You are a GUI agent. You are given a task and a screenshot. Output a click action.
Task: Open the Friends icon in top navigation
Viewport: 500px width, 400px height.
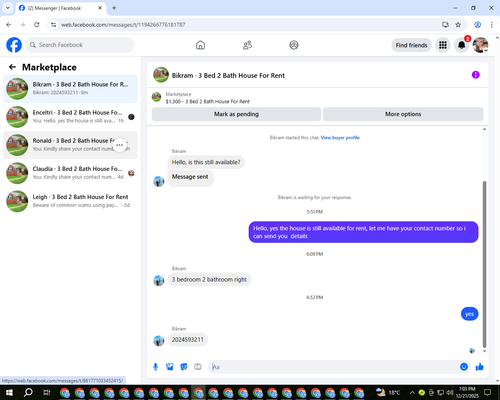tap(247, 45)
